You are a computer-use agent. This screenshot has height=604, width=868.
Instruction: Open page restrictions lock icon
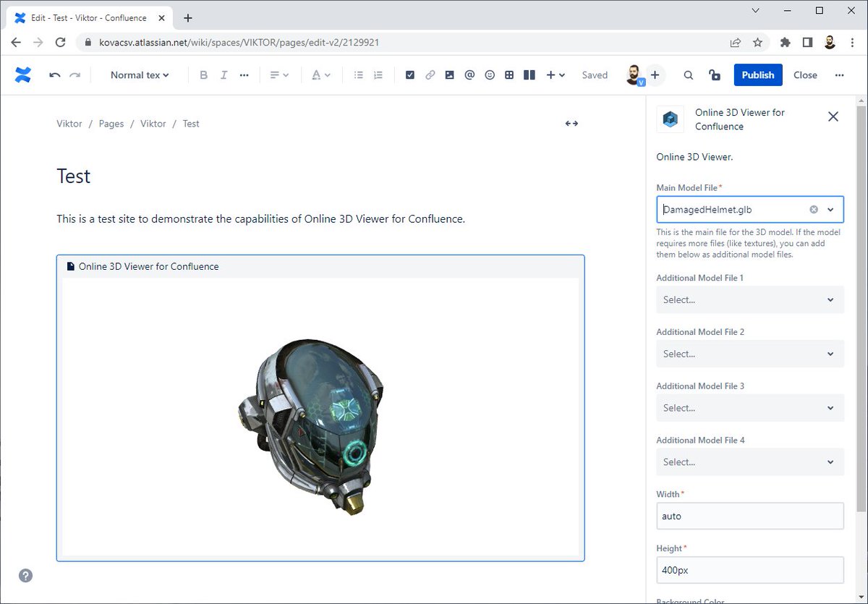tap(714, 75)
